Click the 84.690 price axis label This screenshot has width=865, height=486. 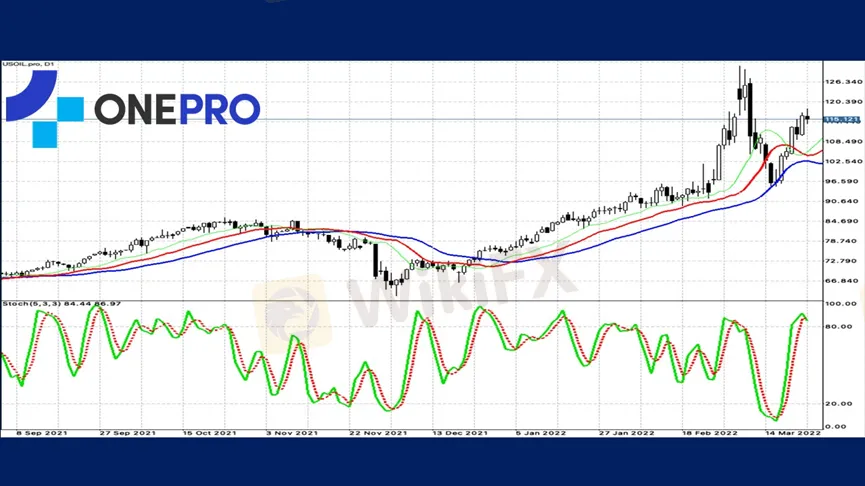(843, 221)
